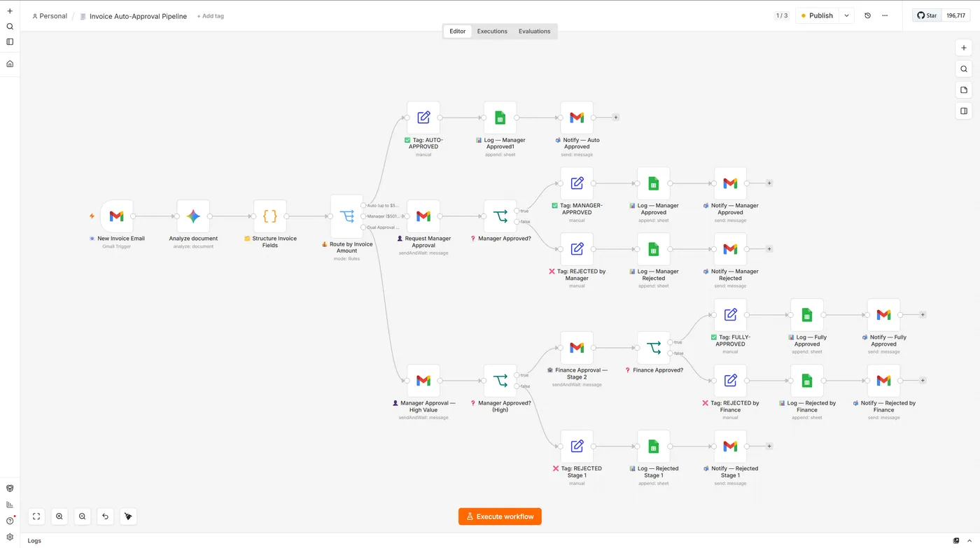Open the Tag: AUTO-APPROVED edit node
Screen dimensions: 980x548
pos(423,118)
